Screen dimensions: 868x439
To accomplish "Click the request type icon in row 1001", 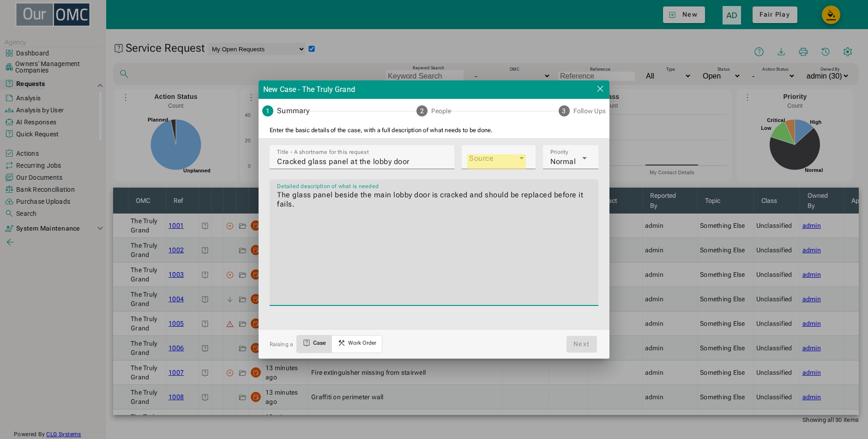I will [x=205, y=226].
